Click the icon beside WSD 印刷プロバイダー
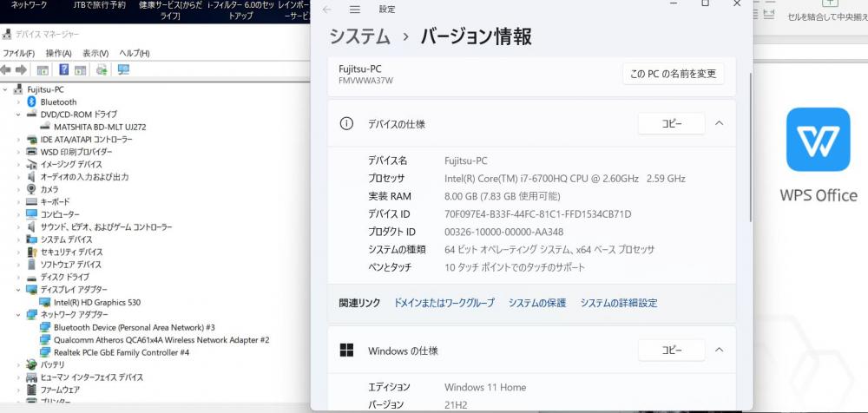This screenshot has height=413, width=868. click(x=31, y=152)
